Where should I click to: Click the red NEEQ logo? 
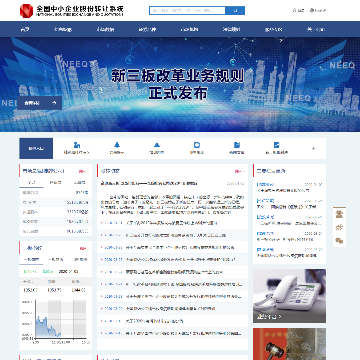[26, 11]
